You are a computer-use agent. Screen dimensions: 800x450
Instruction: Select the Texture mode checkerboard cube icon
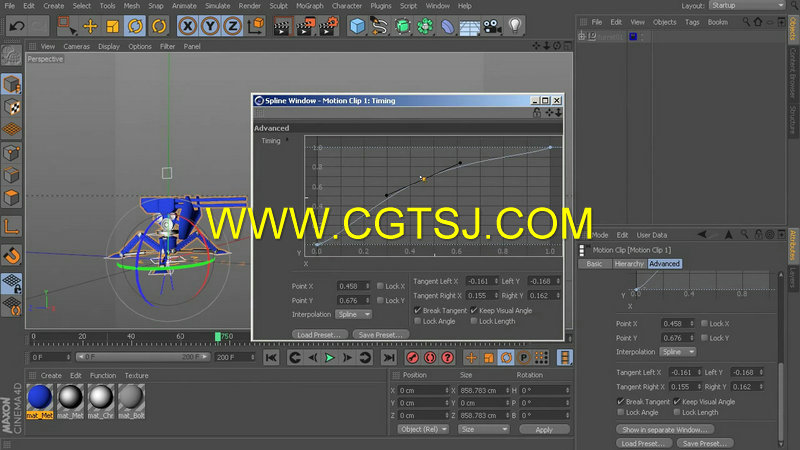[12, 107]
